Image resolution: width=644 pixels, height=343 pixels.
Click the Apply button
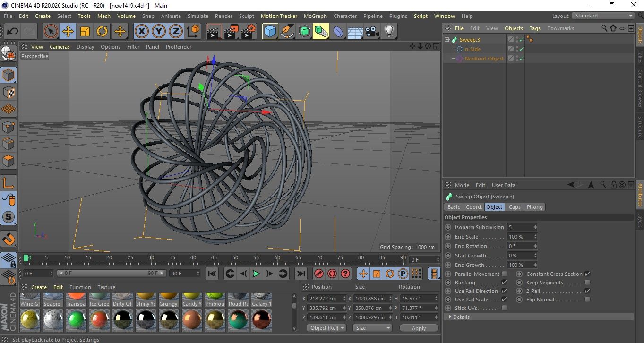pos(419,328)
